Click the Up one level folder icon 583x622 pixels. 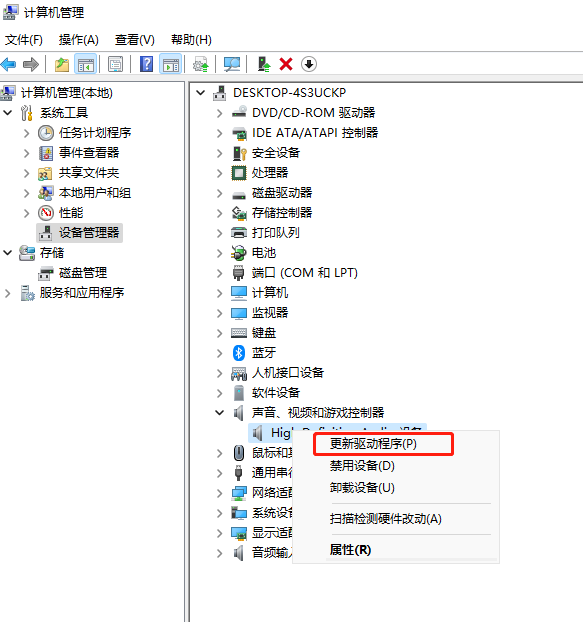click(61, 64)
